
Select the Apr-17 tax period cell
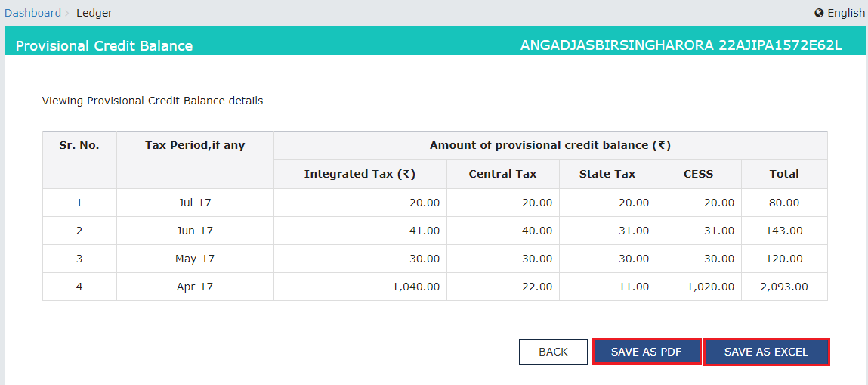pyautogui.click(x=195, y=287)
